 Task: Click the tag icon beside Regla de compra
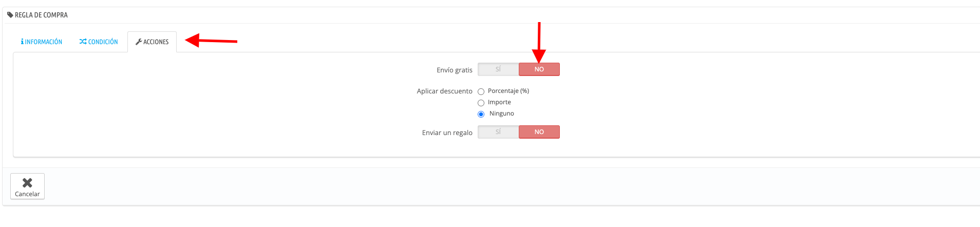click(x=10, y=15)
